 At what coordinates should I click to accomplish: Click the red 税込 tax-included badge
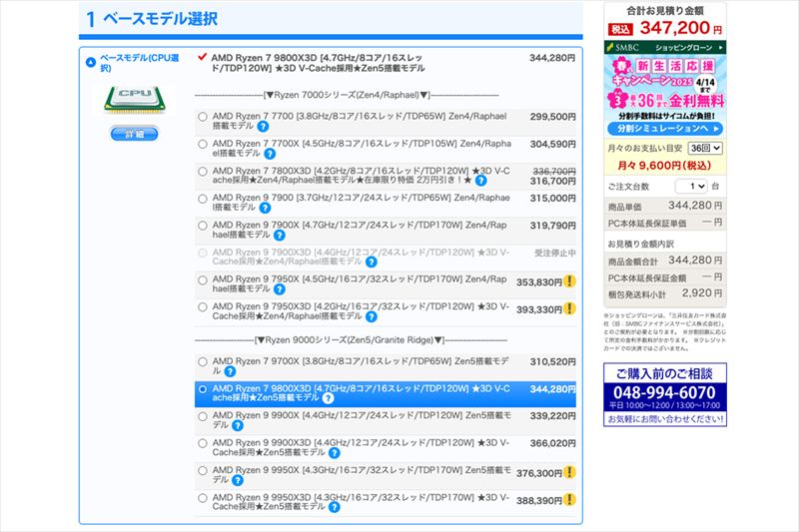tap(620, 30)
